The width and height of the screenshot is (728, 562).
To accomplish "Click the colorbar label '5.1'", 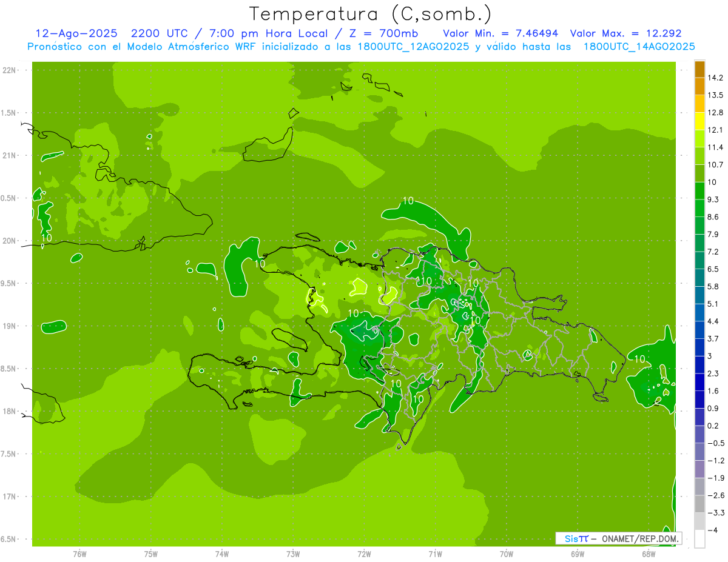I will (x=713, y=304).
